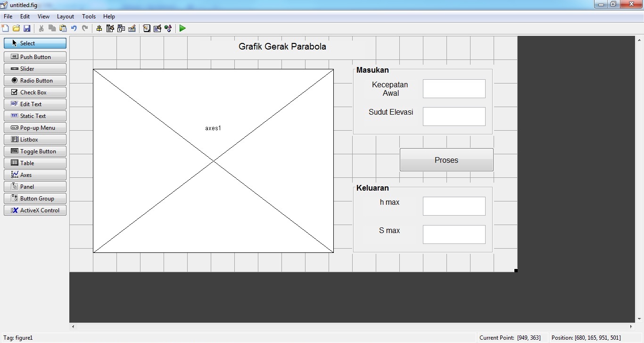Click the Undo icon in the toolbar

tap(74, 28)
